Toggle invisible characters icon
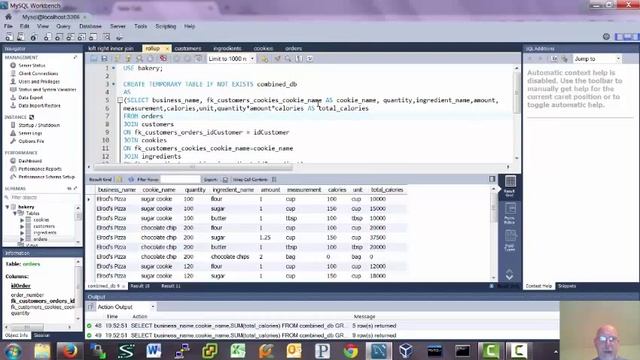Image resolution: width=640 pixels, height=360 pixels. (x=299, y=59)
